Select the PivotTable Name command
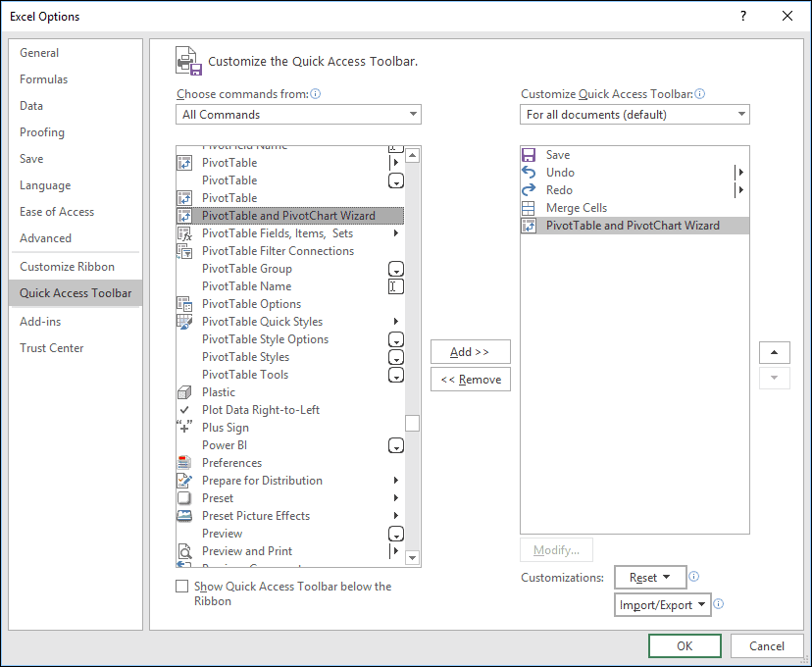Viewport: 812px width, 667px height. [289, 286]
